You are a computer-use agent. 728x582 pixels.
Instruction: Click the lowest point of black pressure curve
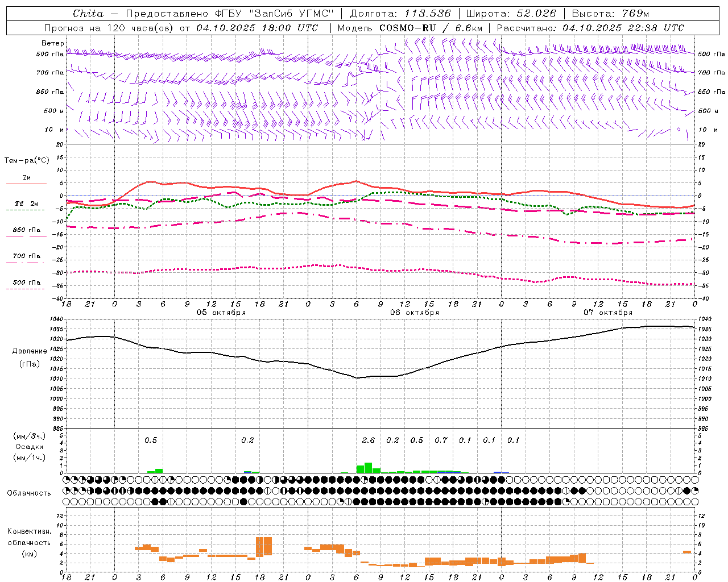click(x=357, y=377)
